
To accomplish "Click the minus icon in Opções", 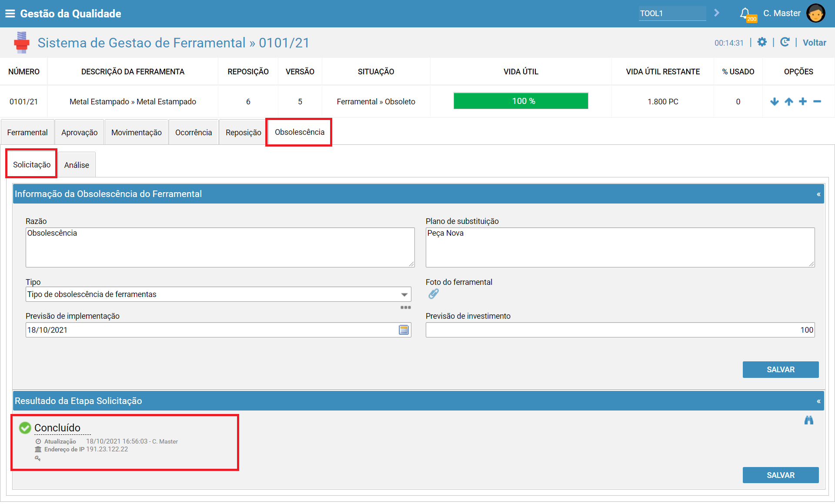I will point(817,102).
